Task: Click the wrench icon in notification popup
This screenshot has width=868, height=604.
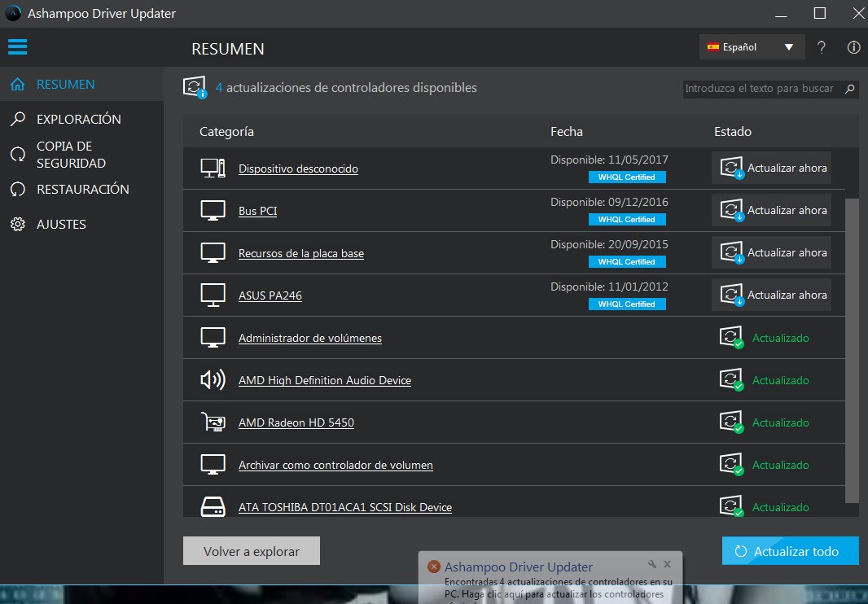Action: (652, 564)
